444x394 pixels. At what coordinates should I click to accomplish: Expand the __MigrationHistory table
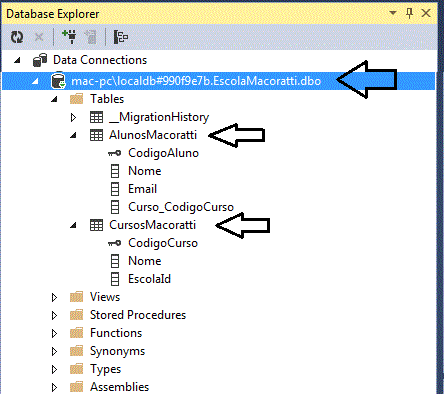pos(73,117)
